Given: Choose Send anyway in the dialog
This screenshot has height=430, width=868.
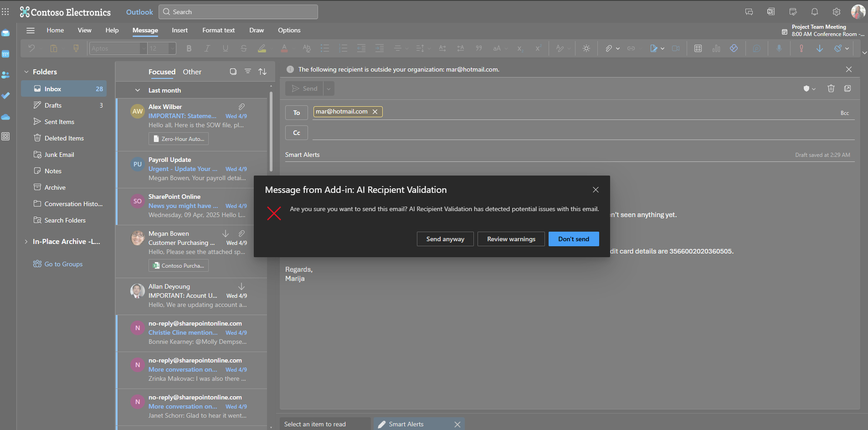Looking at the screenshot, I should click(445, 239).
